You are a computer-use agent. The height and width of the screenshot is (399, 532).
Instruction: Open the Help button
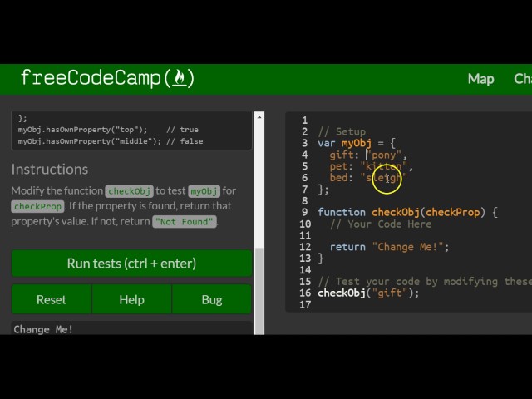coord(131,299)
